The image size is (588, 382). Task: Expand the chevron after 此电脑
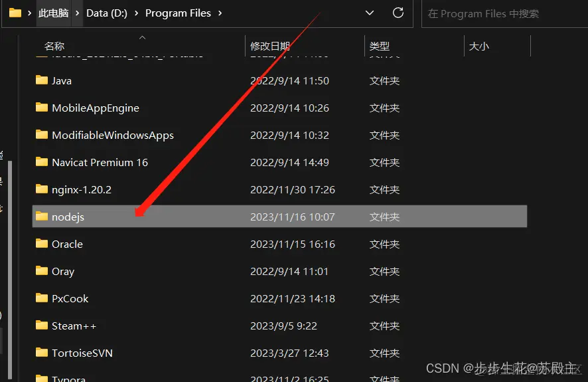tap(77, 13)
